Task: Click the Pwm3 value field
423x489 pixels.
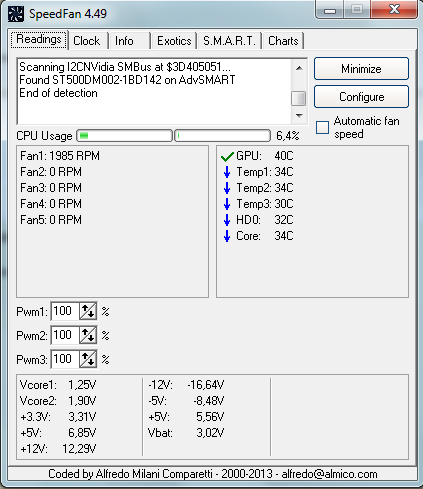Action: pos(65,359)
